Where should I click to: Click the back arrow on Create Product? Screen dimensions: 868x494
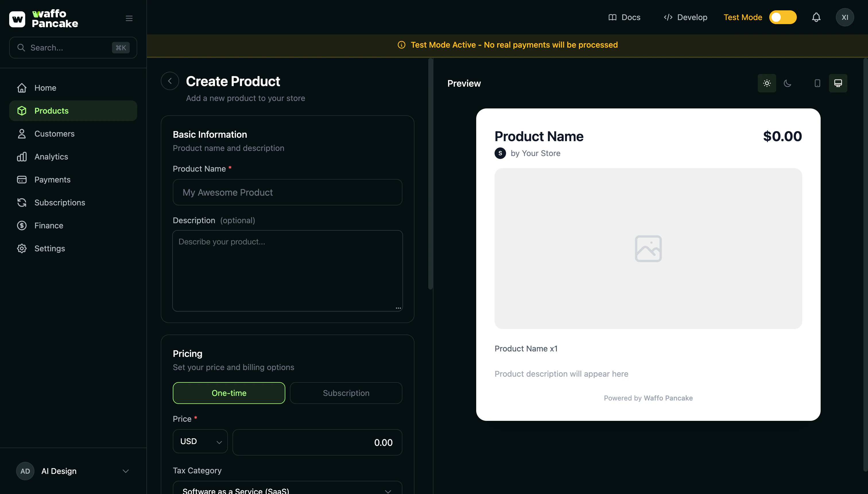tap(170, 81)
